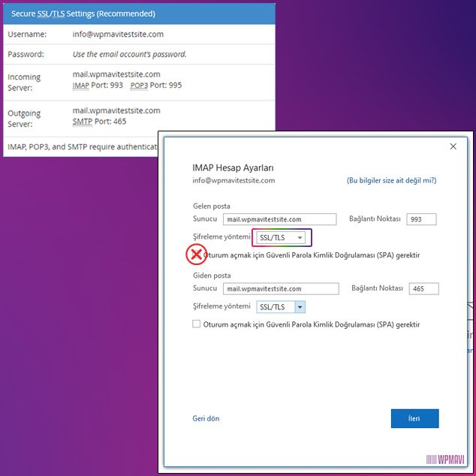Screen dimensions: 476x476
Task: Click the İleri button
Action: click(414, 418)
